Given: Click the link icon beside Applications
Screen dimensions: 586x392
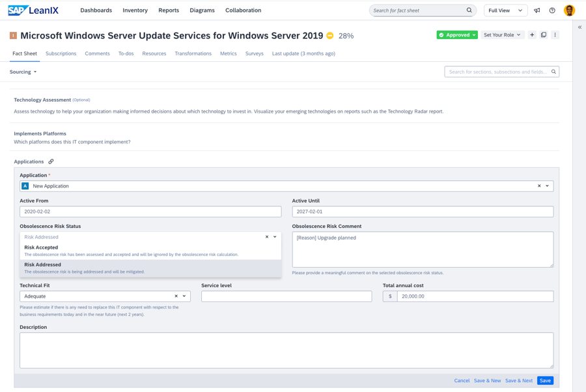Looking at the screenshot, I should pyautogui.click(x=51, y=161).
